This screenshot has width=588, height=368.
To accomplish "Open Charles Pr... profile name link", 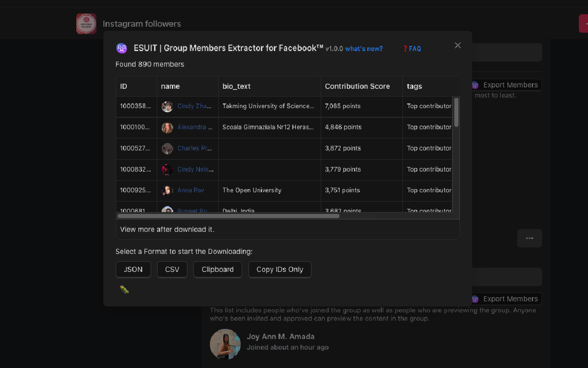I will [x=195, y=149].
